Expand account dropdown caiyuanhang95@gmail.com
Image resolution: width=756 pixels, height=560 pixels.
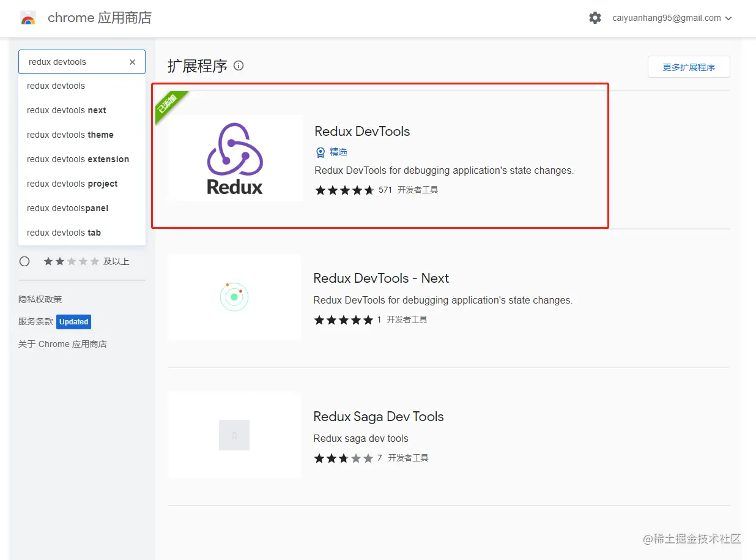point(672,18)
